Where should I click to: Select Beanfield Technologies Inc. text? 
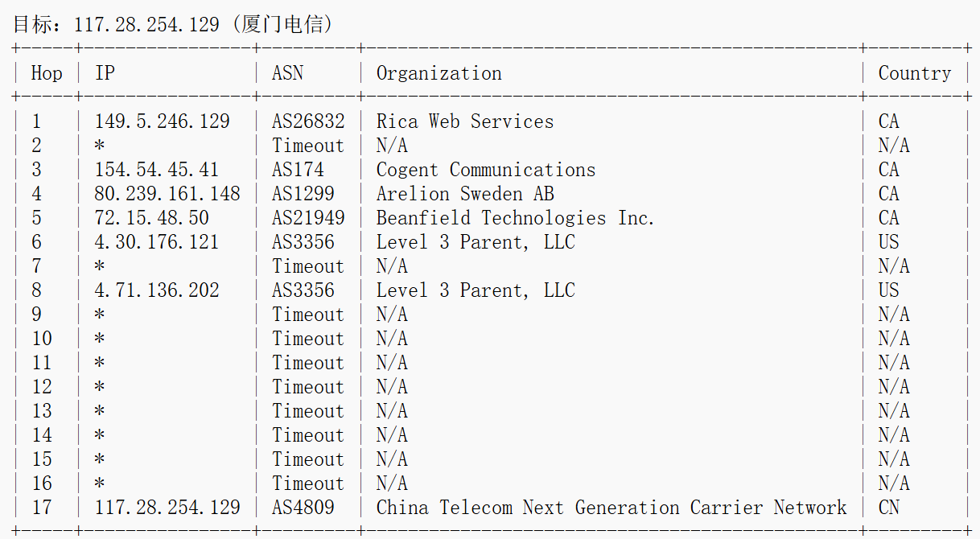pos(516,218)
